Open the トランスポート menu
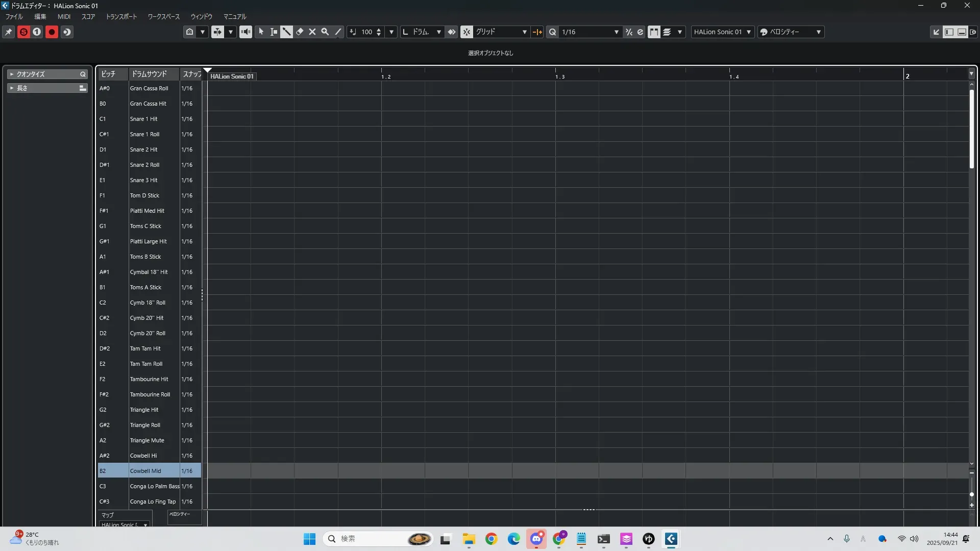The image size is (980, 551). pos(121,16)
